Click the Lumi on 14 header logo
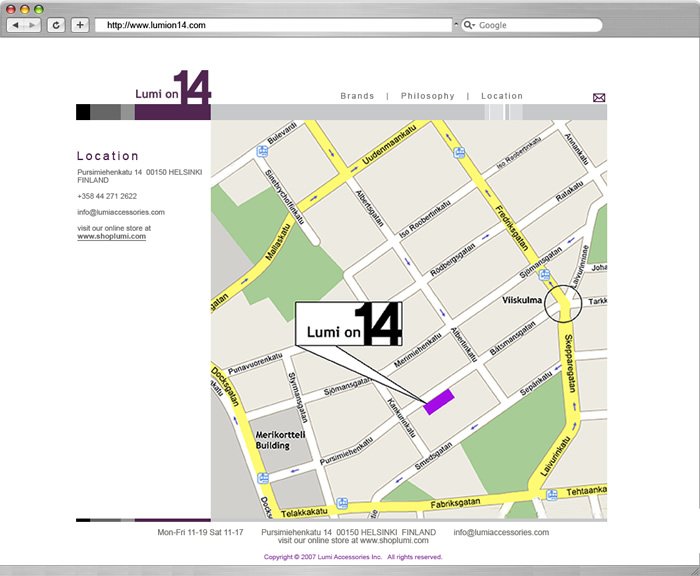Image resolution: width=700 pixels, height=576 pixels. pyautogui.click(x=173, y=88)
